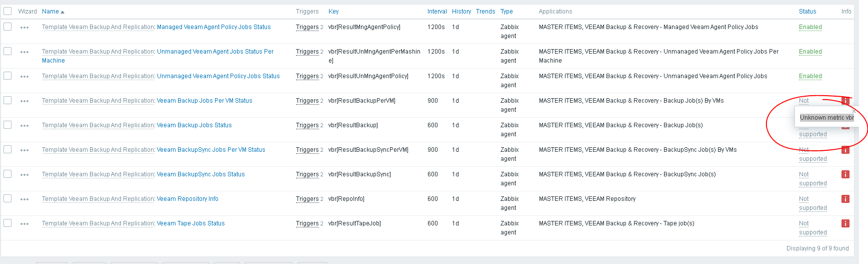
Task: Open Triggers link for vbr[ResultBackupSyncPerVM] item
Action: [307, 150]
